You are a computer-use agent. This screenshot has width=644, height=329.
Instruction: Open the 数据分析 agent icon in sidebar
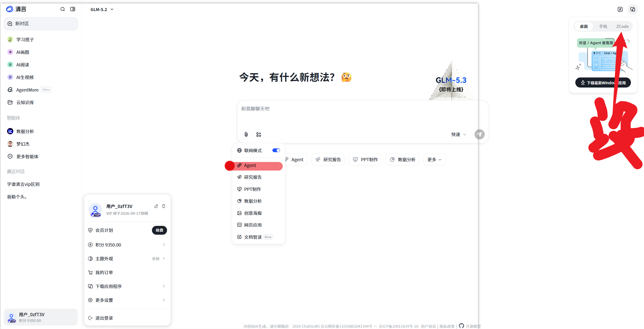(x=10, y=131)
